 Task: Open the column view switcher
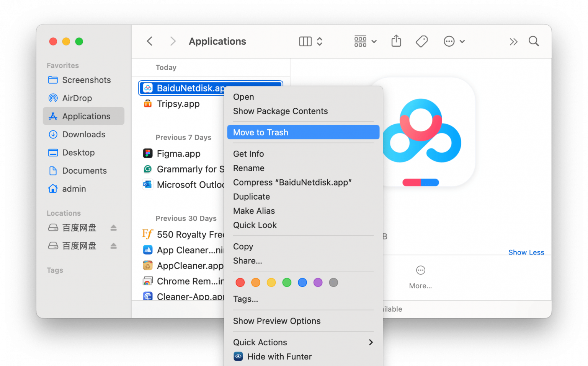coord(310,41)
